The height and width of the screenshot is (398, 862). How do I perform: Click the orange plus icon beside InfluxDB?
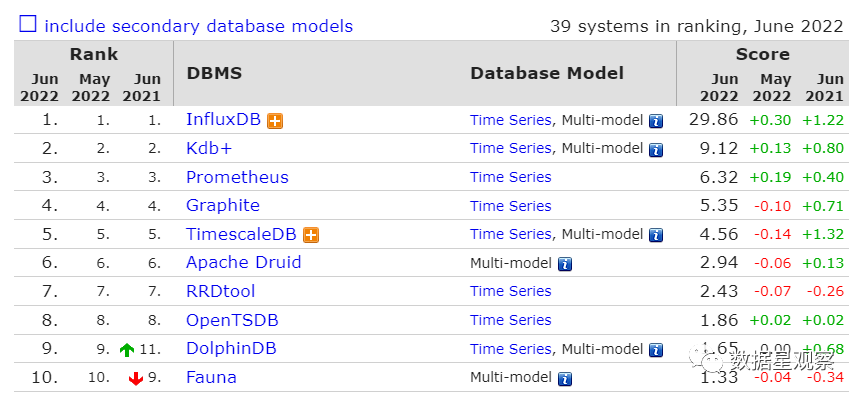point(275,121)
